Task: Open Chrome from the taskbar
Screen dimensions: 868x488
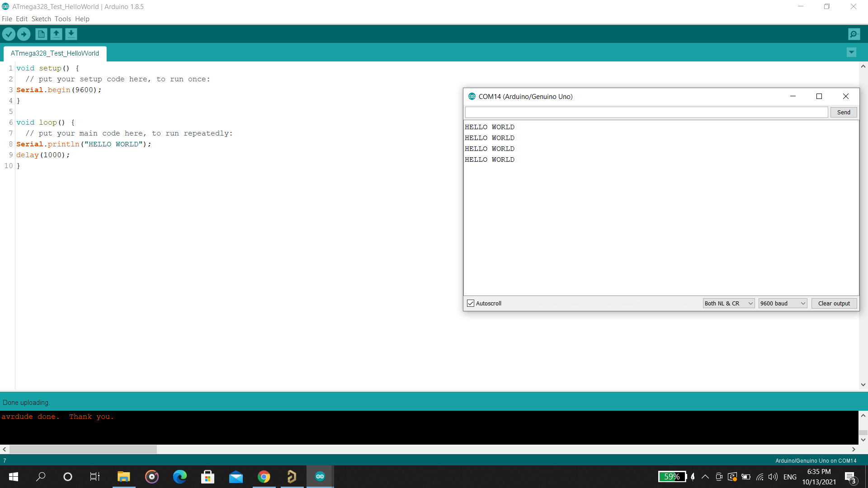Action: pos(264,477)
